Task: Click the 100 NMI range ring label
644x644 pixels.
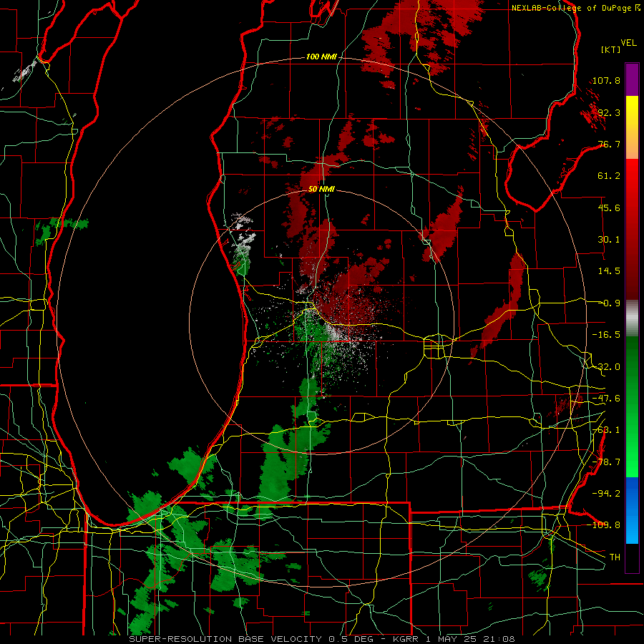Action: point(321,57)
